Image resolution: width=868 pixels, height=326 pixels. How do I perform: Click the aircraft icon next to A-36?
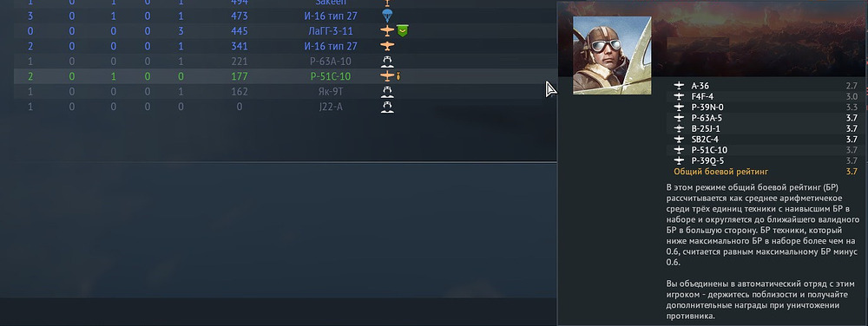point(679,86)
